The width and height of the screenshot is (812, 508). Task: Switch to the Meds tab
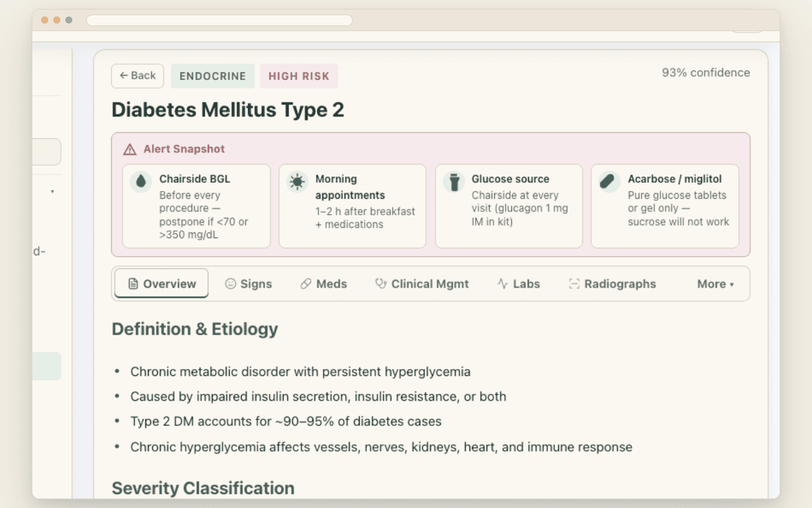[x=324, y=284]
